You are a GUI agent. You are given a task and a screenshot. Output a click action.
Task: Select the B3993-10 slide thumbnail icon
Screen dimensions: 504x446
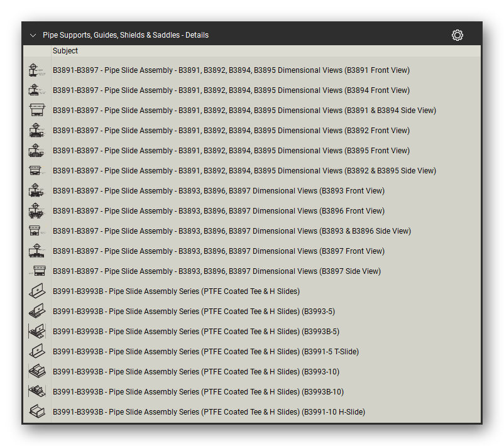pos(37,371)
